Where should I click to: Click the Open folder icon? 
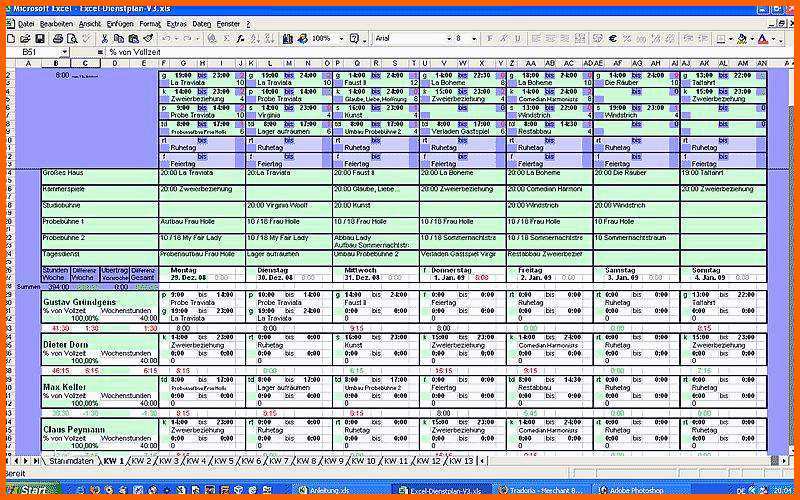click(x=25, y=38)
